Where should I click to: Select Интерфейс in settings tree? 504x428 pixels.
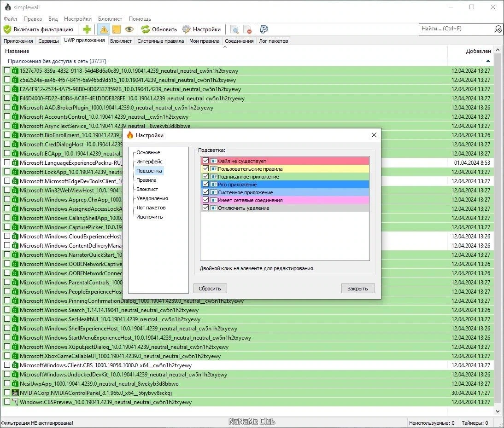point(149,162)
